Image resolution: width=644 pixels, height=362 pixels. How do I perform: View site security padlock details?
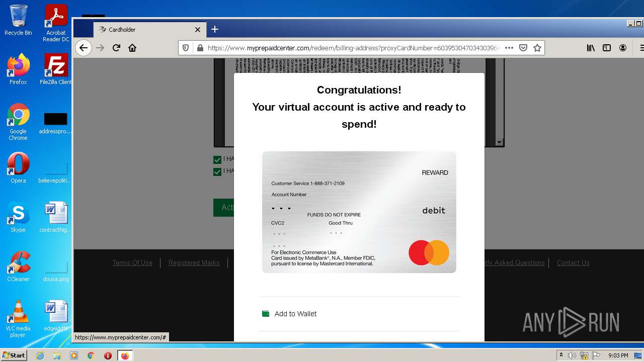(200, 48)
